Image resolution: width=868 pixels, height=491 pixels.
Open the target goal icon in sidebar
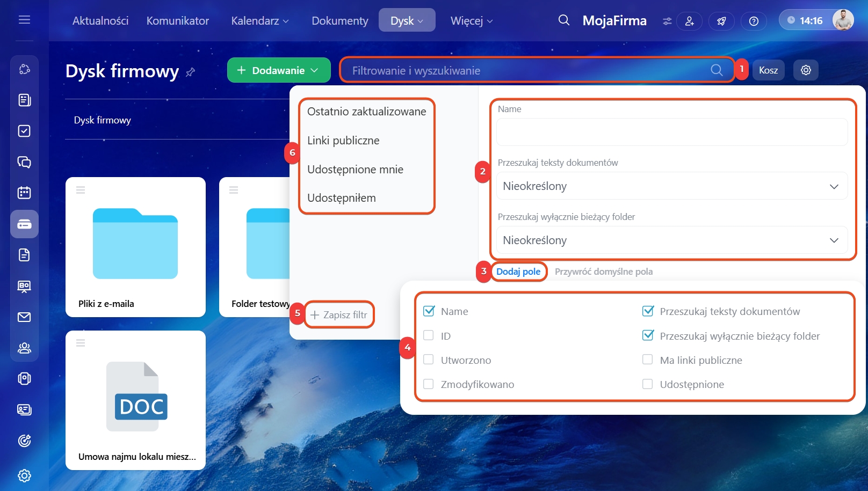[x=24, y=441]
